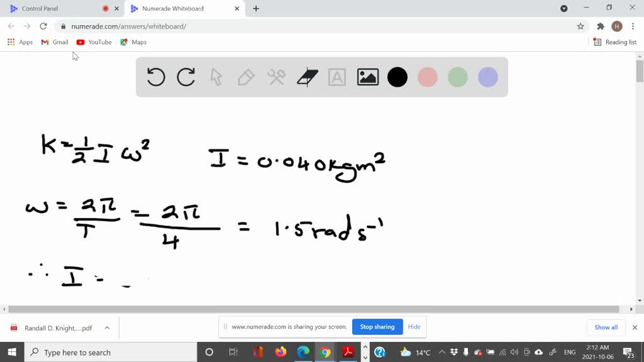Expand options for Randall D. Knight pdf download
This screenshot has height=362, width=644.
point(107,328)
